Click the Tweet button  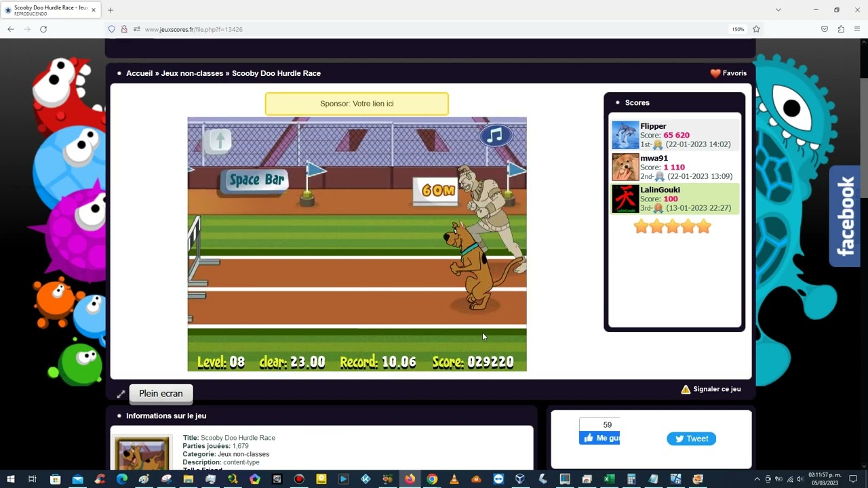tap(691, 439)
